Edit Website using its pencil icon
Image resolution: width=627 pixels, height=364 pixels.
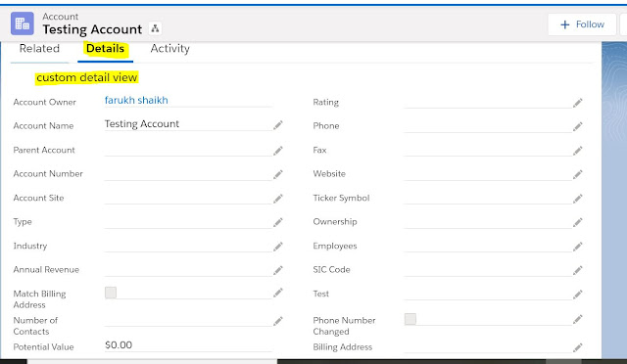577,174
